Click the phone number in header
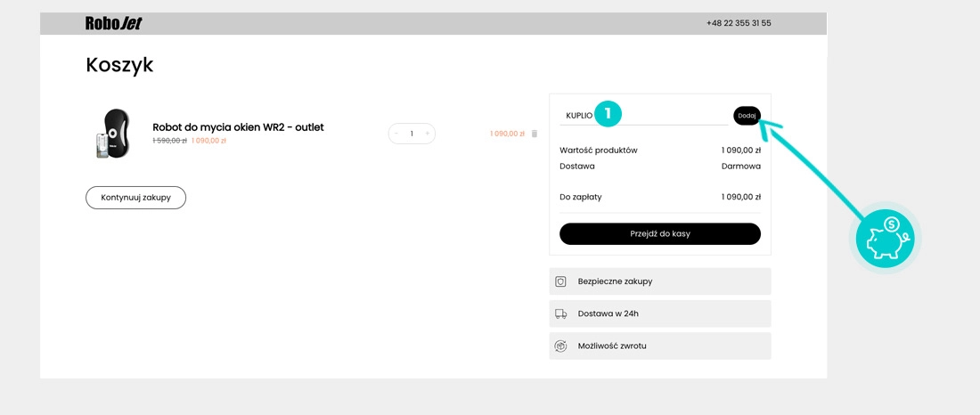Viewport: 980px width, 415px height. click(739, 23)
